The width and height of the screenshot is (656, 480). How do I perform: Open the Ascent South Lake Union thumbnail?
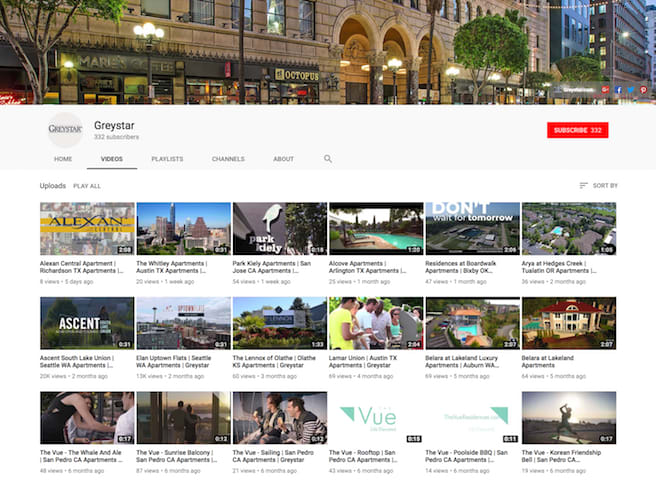coord(87,323)
